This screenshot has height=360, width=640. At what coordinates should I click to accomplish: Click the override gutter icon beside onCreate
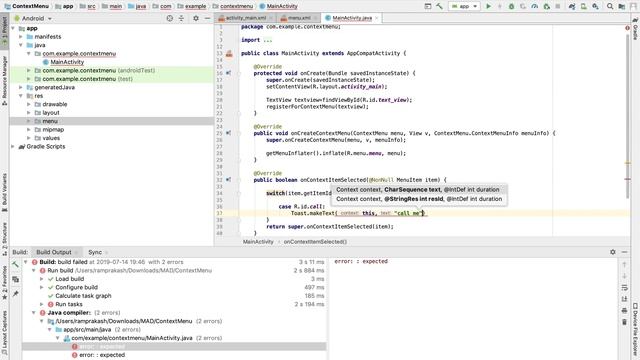tap(229, 73)
